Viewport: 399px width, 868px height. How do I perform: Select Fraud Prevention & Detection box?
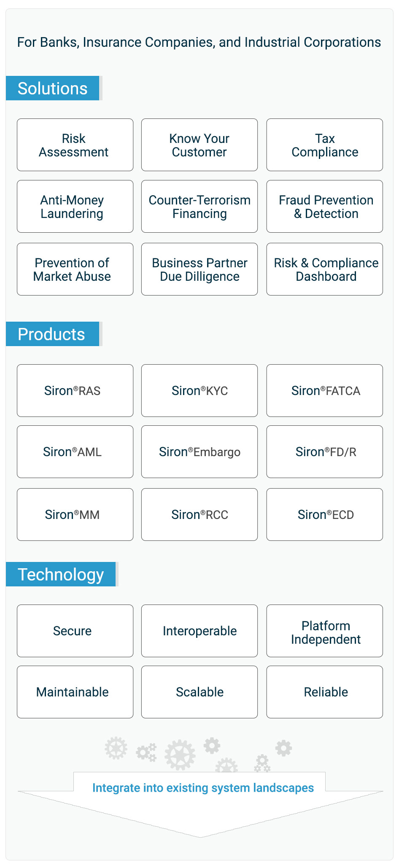pos(325,206)
